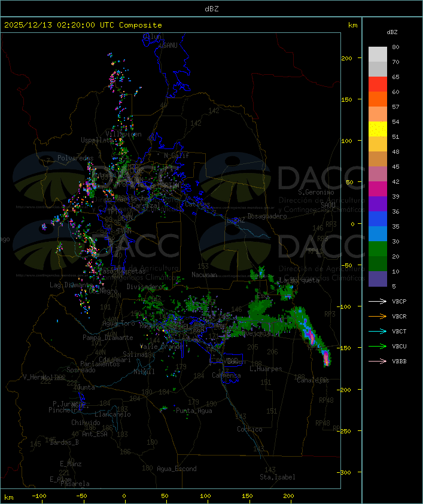The height and width of the screenshot is (504, 423).
Task: Click the timestamp '2025/12/13 02:20:00 UTC Composite'
Action: coord(83,25)
